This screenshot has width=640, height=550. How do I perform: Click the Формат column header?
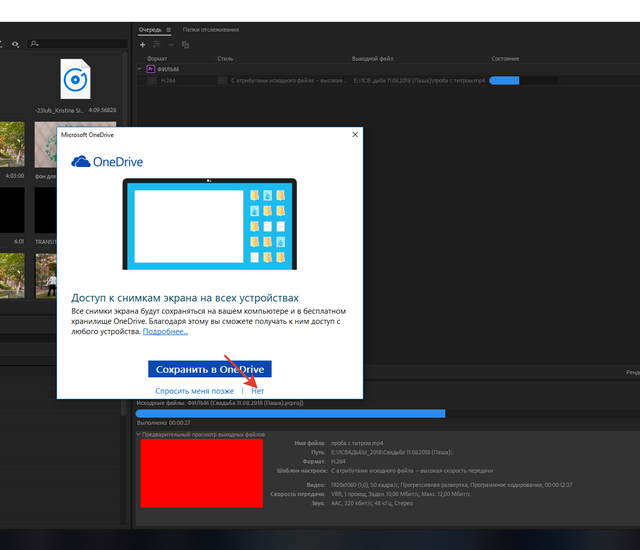tap(157, 59)
